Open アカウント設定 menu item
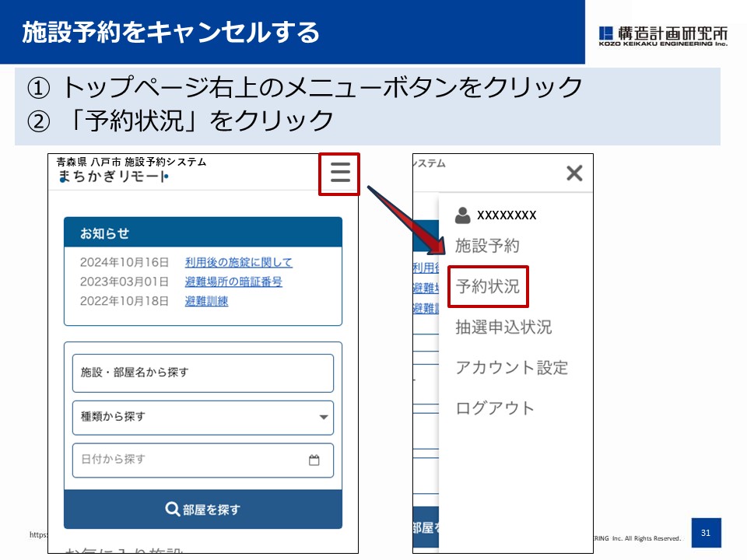 (511, 368)
